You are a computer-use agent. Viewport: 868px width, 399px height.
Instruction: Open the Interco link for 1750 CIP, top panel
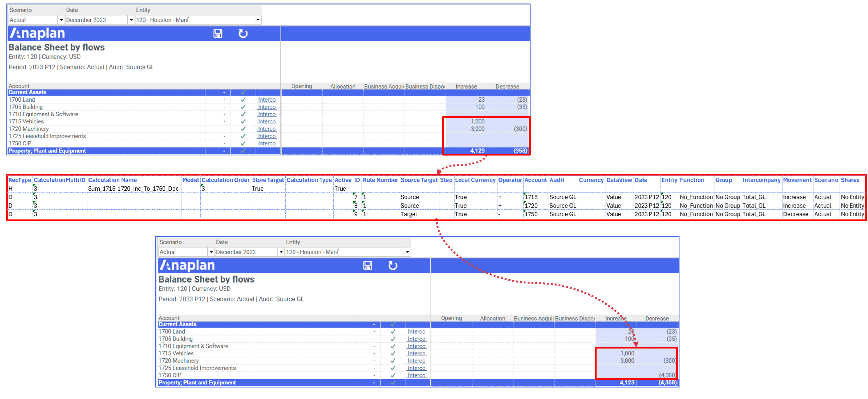[267, 143]
